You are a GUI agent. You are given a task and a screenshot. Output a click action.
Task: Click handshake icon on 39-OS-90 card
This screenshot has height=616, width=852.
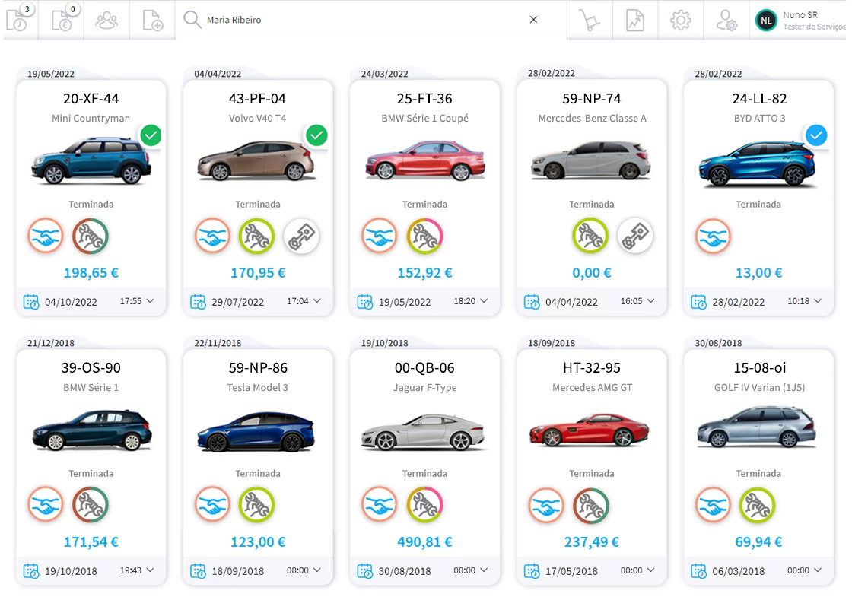[46, 505]
